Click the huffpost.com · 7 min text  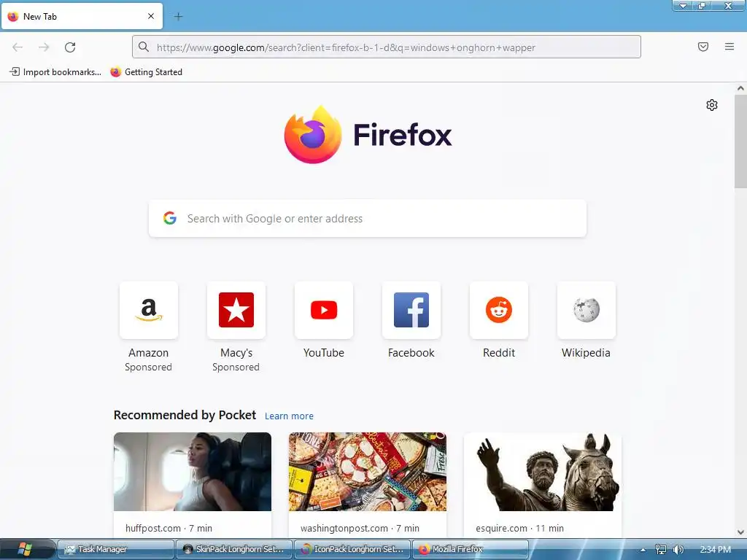tap(169, 528)
